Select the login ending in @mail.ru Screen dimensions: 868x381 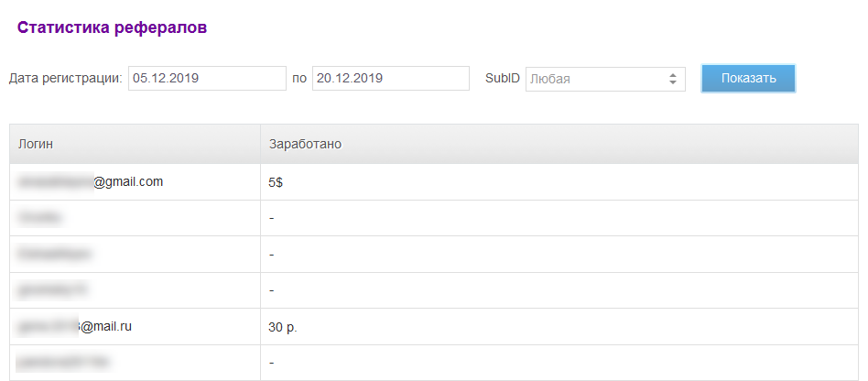pyautogui.click(x=75, y=325)
